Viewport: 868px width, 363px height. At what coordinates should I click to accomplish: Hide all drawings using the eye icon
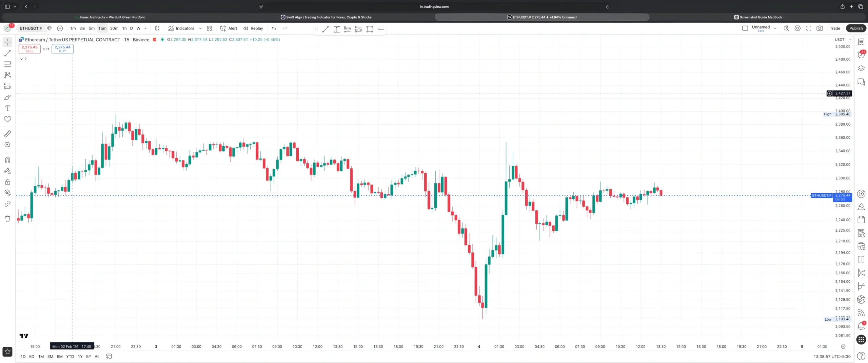click(7, 193)
